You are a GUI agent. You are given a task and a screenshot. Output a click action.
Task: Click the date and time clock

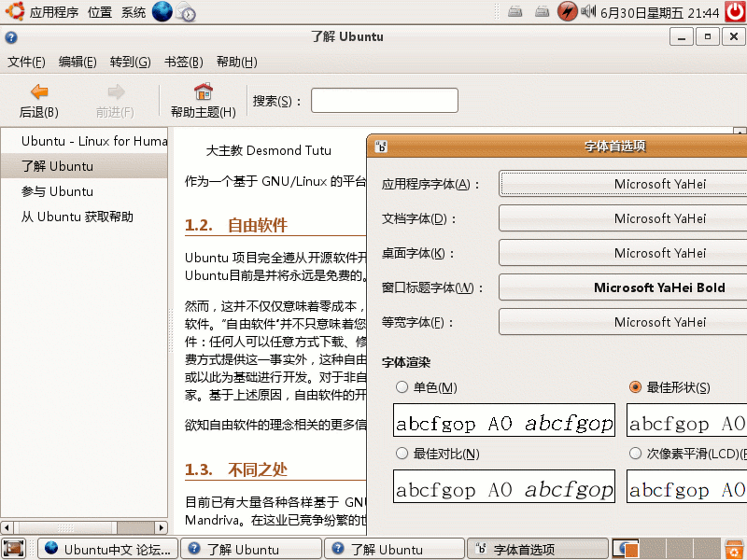pyautogui.click(x=660, y=12)
